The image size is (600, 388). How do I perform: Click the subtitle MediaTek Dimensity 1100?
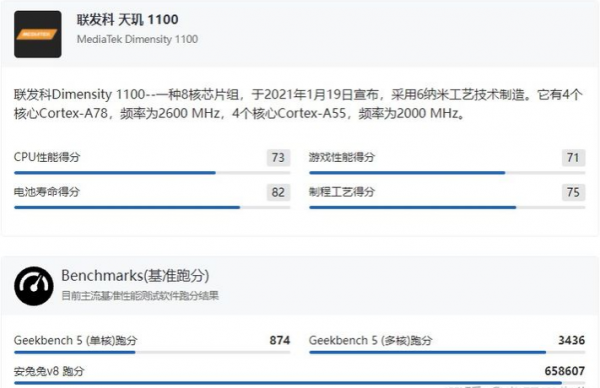click(x=137, y=39)
